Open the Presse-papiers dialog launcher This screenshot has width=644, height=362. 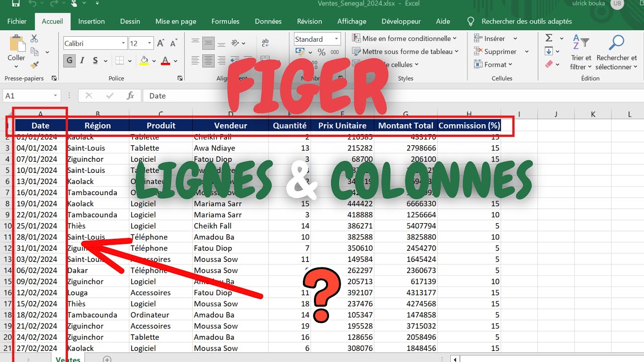[x=54, y=78]
